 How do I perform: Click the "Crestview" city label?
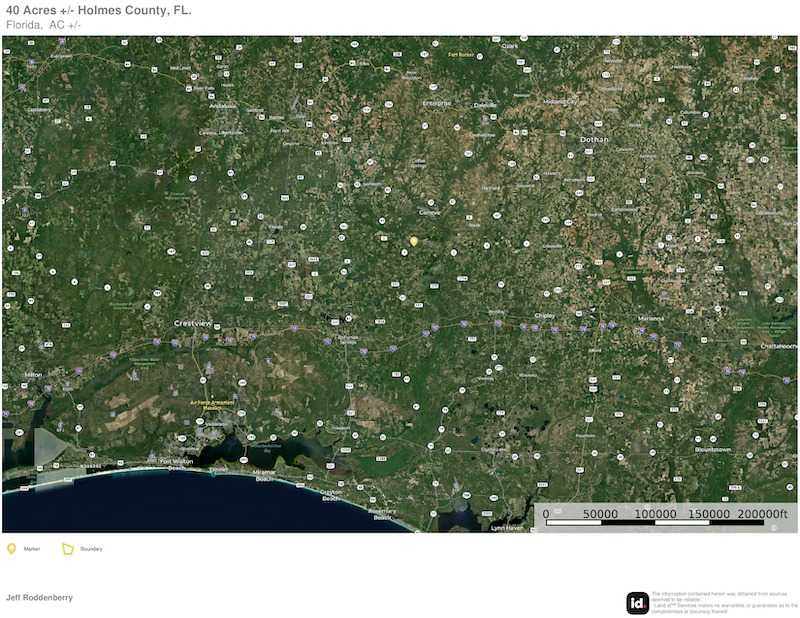click(192, 323)
